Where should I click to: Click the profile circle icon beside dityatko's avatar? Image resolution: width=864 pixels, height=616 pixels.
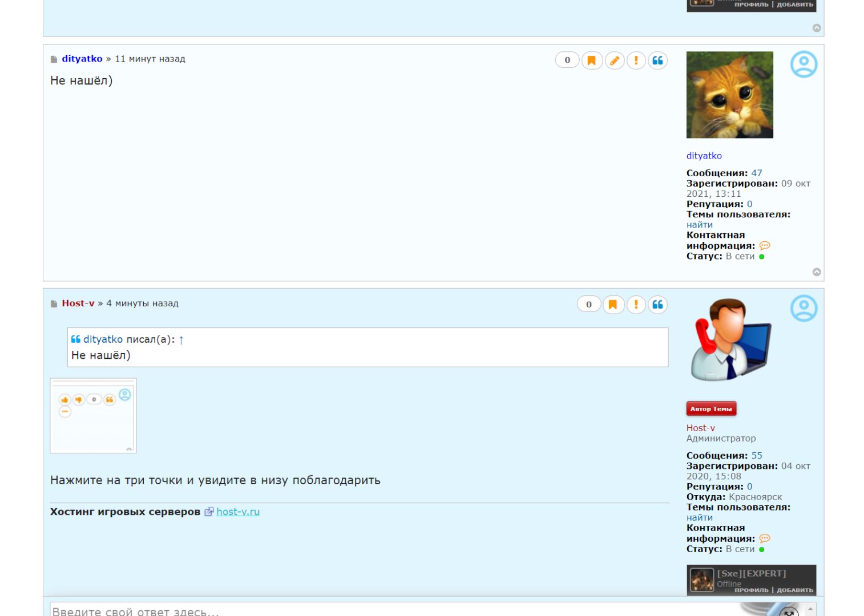tap(804, 64)
